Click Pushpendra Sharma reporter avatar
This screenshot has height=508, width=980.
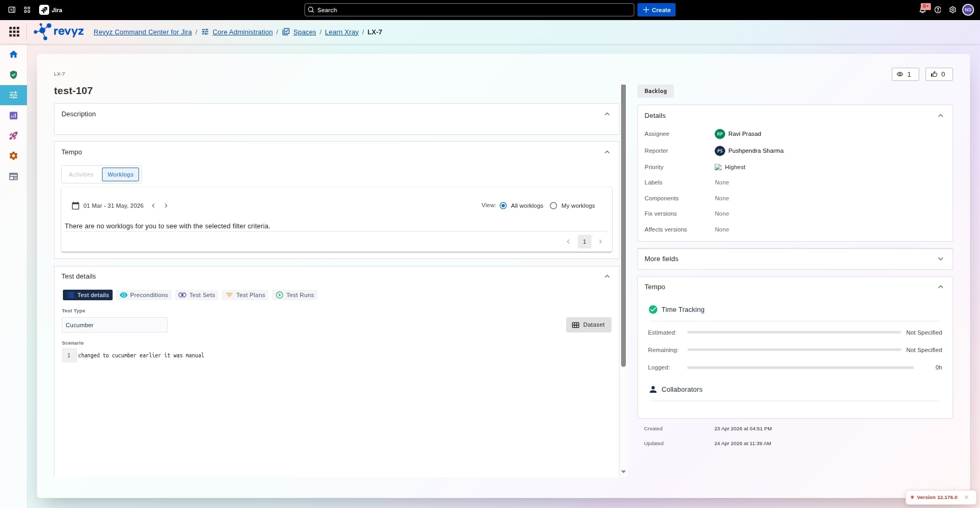click(x=719, y=151)
